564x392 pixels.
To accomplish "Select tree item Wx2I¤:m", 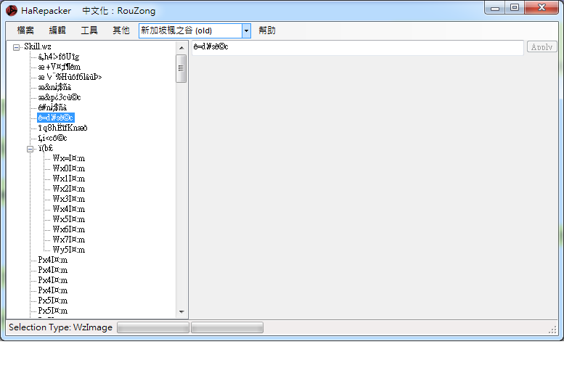I will click(x=69, y=189).
